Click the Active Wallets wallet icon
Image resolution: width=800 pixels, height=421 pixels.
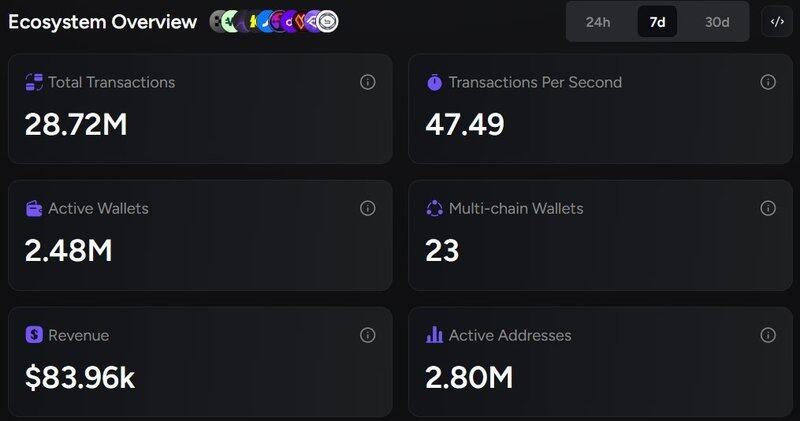(x=34, y=208)
